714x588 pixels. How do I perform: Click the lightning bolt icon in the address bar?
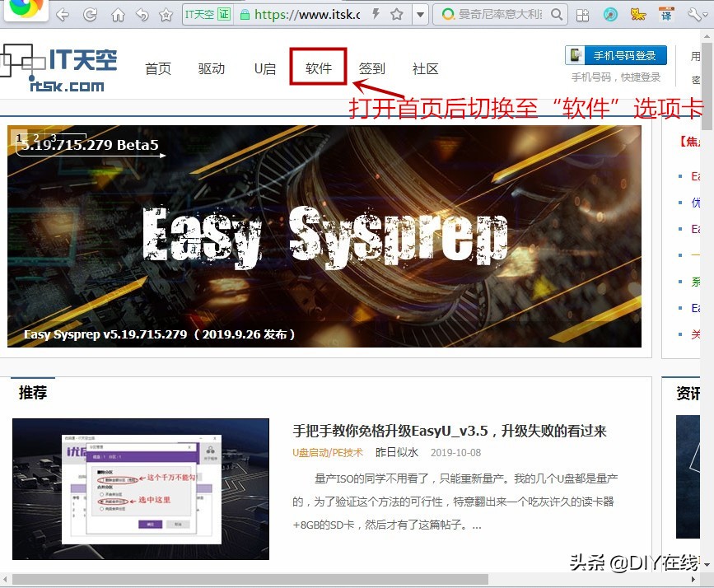tap(375, 13)
